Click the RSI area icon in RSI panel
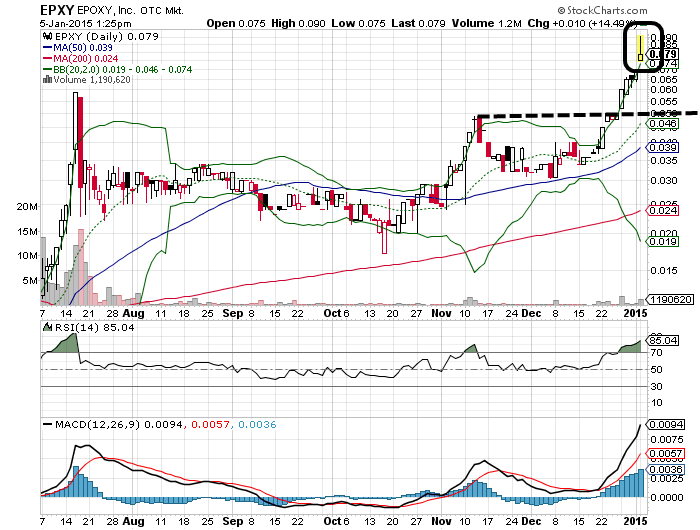 point(47,327)
